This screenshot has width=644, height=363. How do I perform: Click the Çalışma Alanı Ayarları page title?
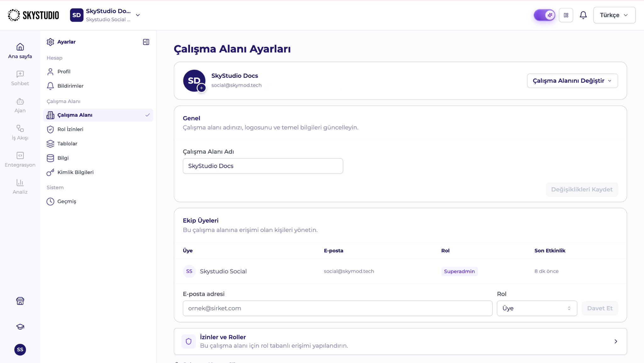232,49
